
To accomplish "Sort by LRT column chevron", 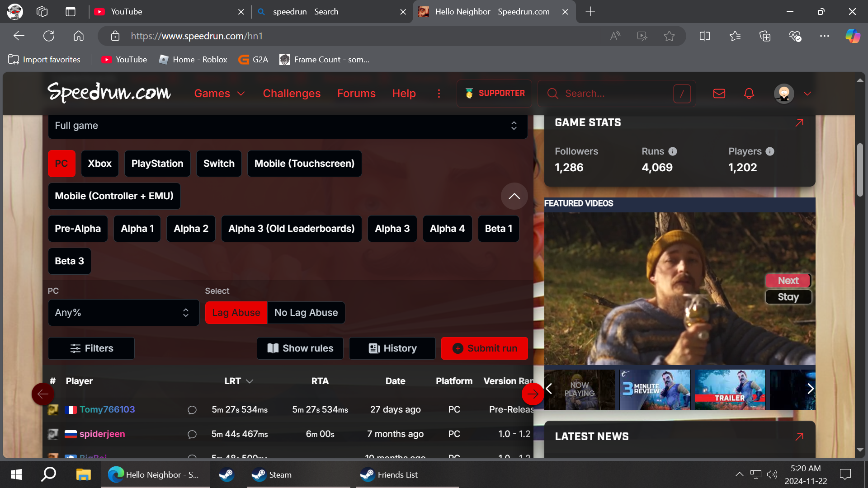I will click(250, 381).
